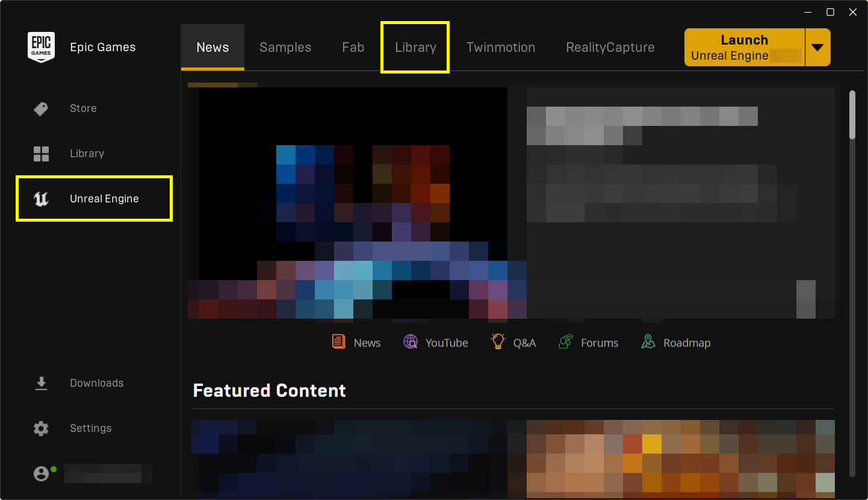
Task: Click the Epic Games title text
Action: tap(103, 48)
